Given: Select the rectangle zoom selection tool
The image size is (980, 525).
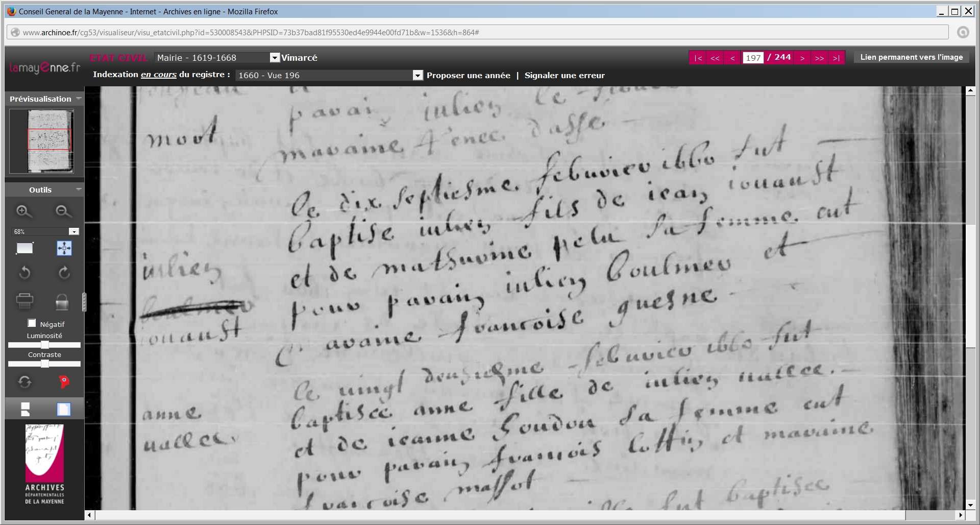Looking at the screenshot, I should pyautogui.click(x=24, y=249).
